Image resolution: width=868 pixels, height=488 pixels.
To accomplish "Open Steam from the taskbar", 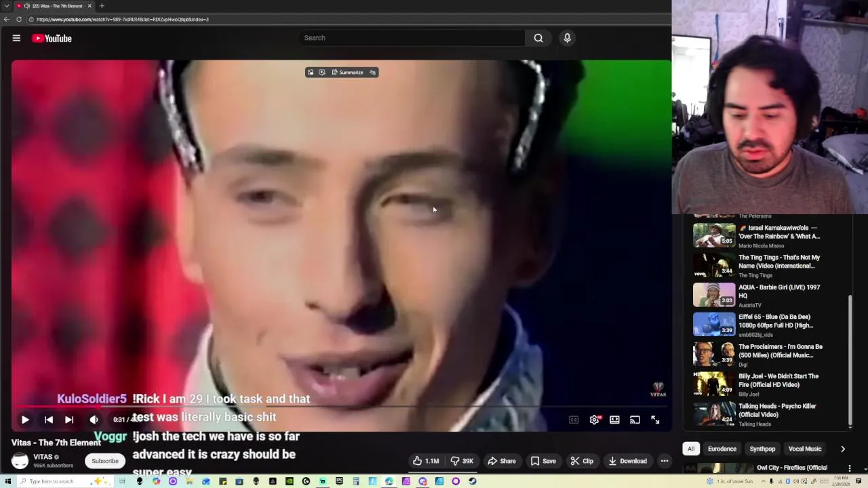I will 472,481.
